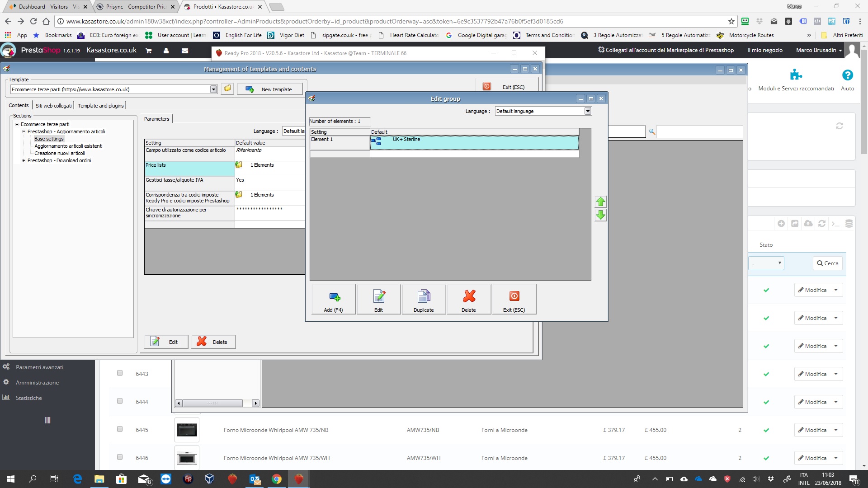This screenshot has height=488, width=868.
Task: Open the Moduli e Servizi raccomandati puzzle icon
Action: (796, 75)
